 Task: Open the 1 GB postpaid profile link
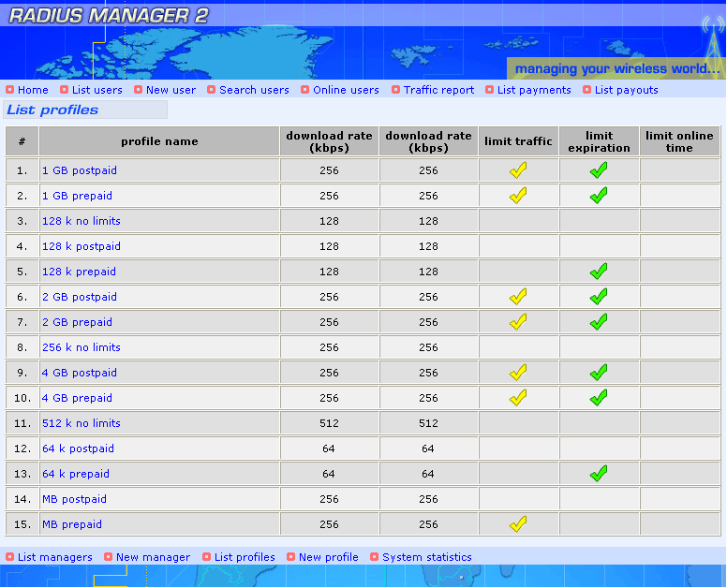click(80, 171)
